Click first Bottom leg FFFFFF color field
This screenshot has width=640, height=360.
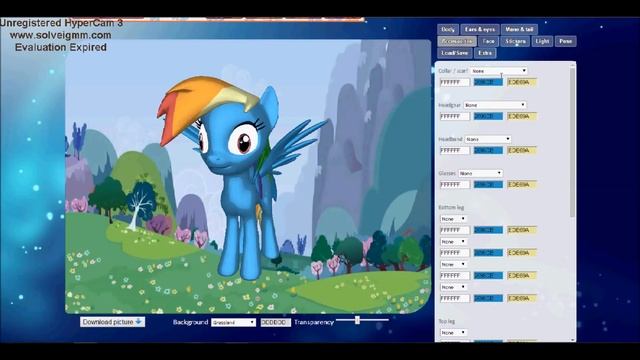(455, 230)
